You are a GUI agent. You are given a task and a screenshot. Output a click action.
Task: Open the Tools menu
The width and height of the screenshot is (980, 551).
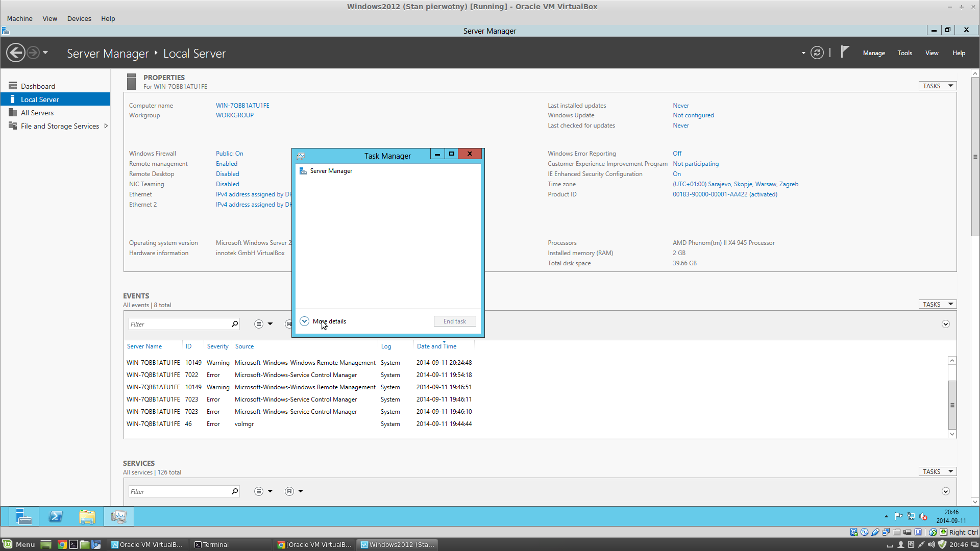(x=905, y=53)
